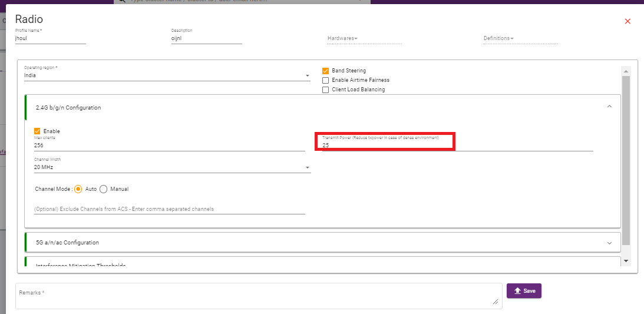Viewport: 644px width, 314px height.
Task: Click the scrollbar down arrow
Action: pos(626,260)
